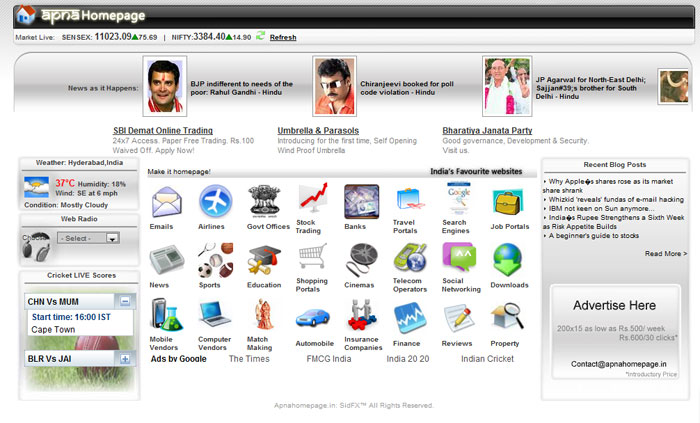Image resolution: width=700 pixels, height=423 pixels.
Task: Collapse the CHN Vs MUM score panel
Action: pos(125,301)
